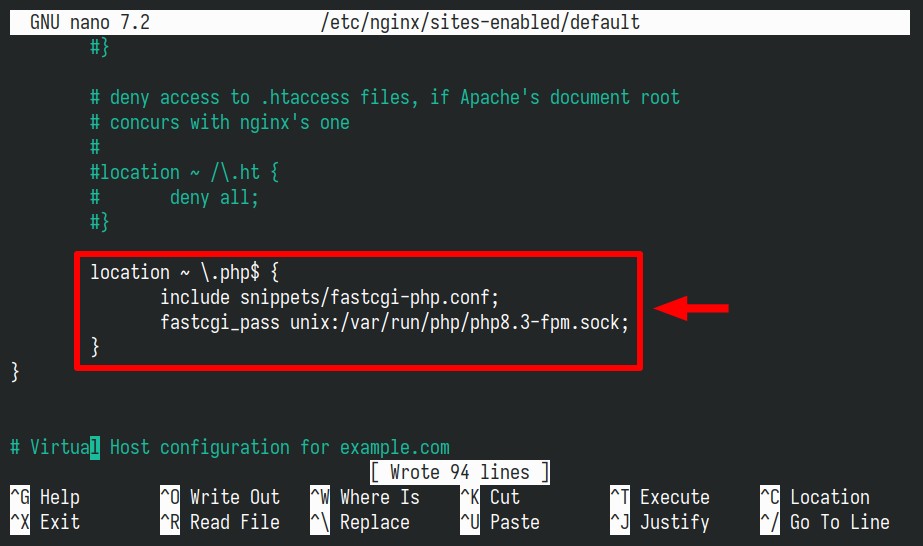
Task: Click the ^X Exit shortcut
Action: [45, 522]
